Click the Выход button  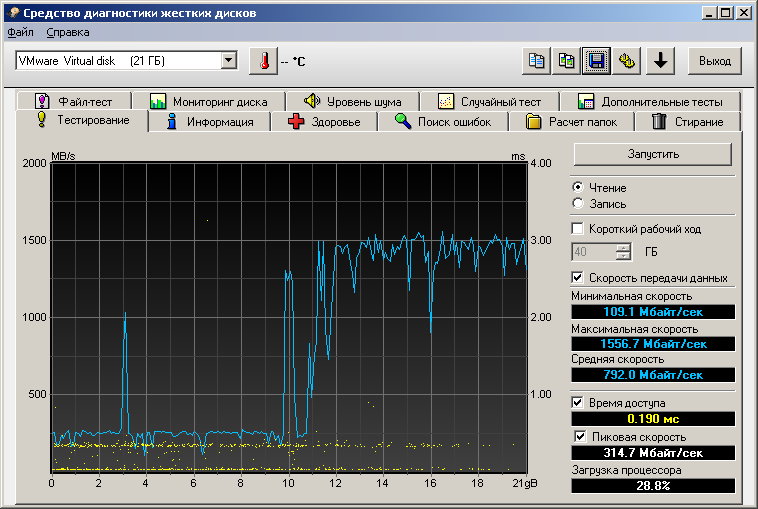(x=714, y=61)
